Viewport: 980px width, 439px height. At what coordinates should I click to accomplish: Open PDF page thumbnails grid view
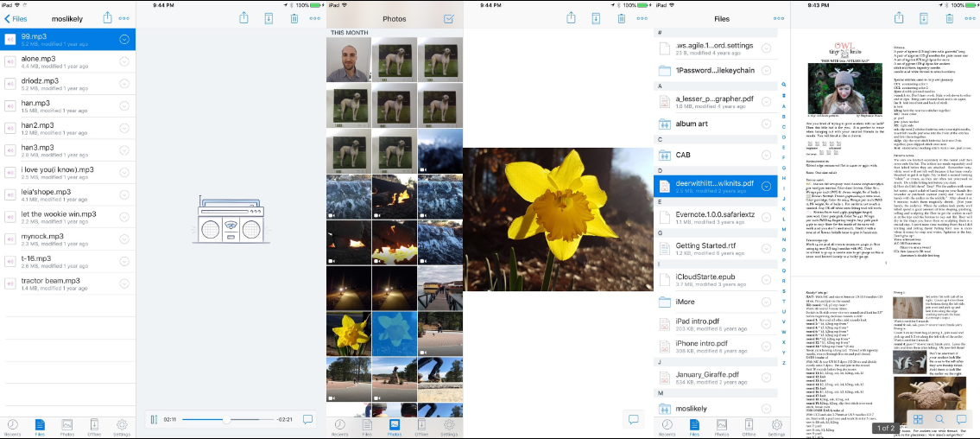(918, 419)
